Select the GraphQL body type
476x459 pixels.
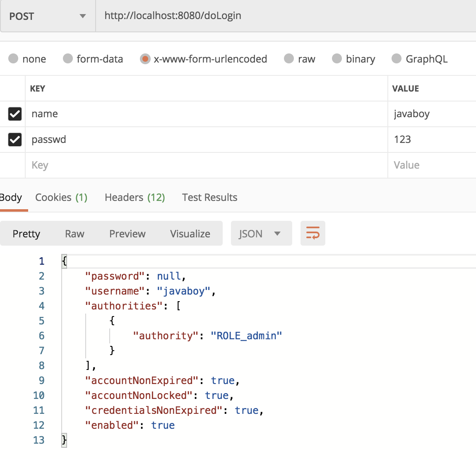tap(397, 59)
